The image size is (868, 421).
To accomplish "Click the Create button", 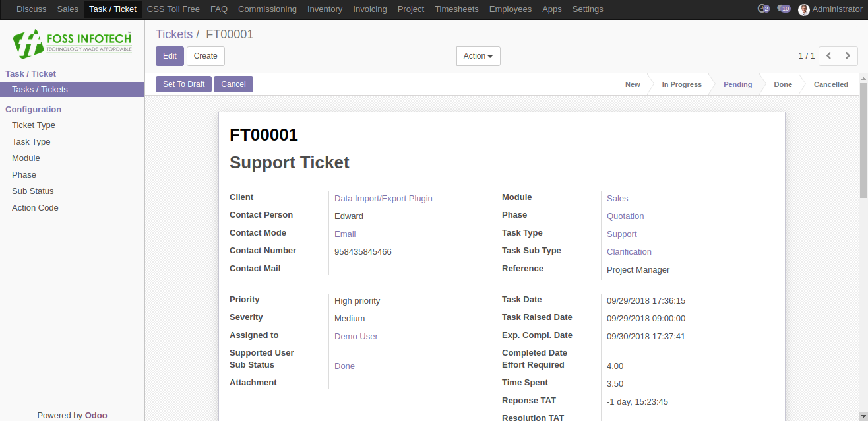I will click(x=206, y=56).
